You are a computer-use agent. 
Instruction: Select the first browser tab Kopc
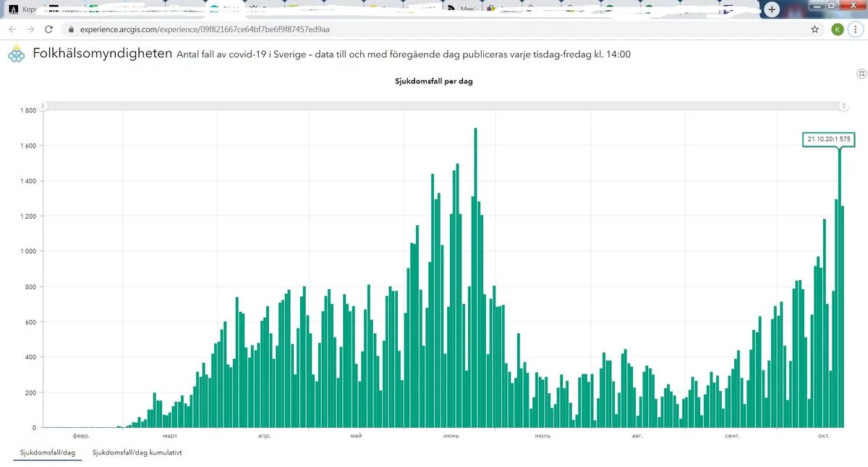22,9
